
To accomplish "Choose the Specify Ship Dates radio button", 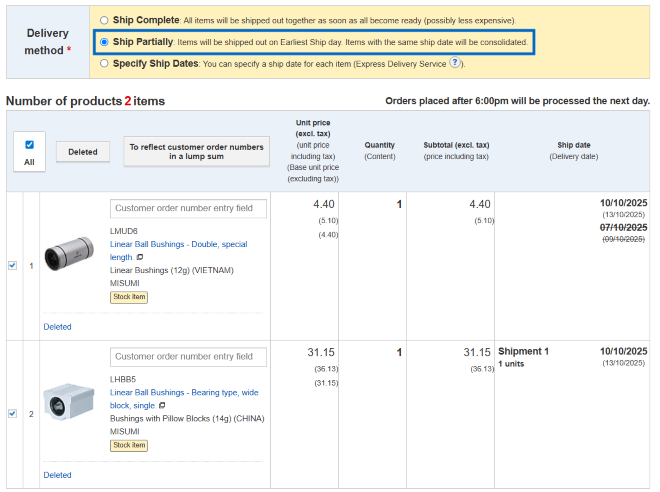I will tap(104, 63).
